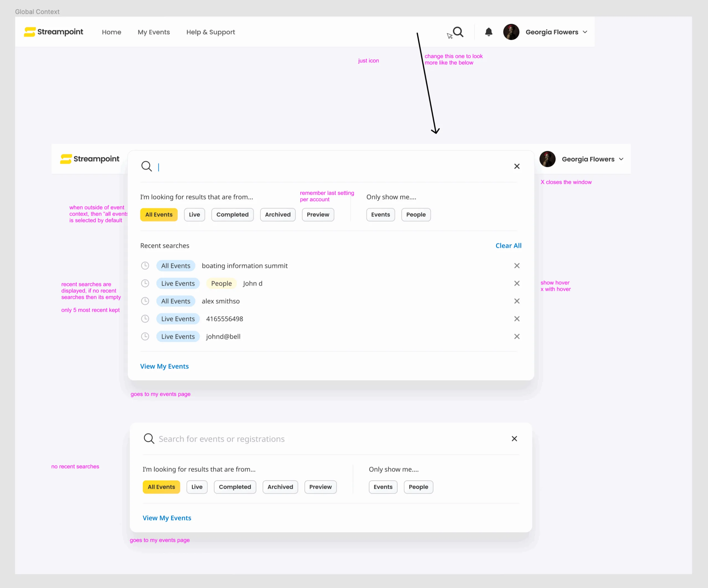708x588 pixels.
Task: Click Georgia Flowers avatar in top navbar
Action: click(511, 32)
